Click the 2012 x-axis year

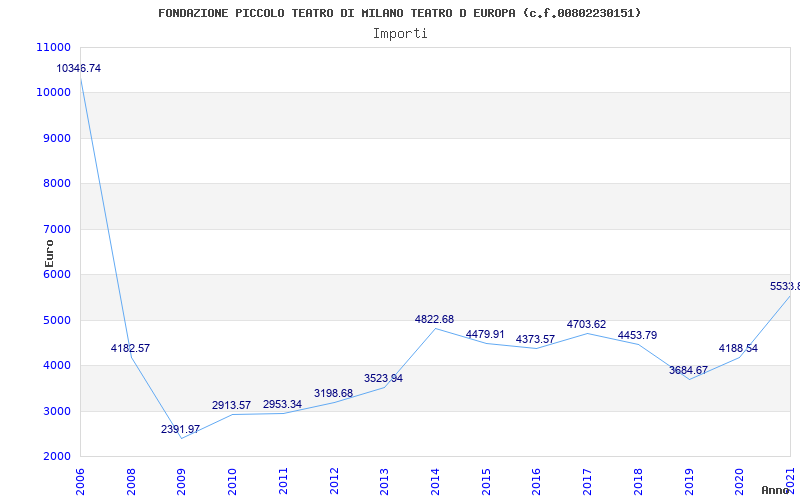(x=334, y=481)
